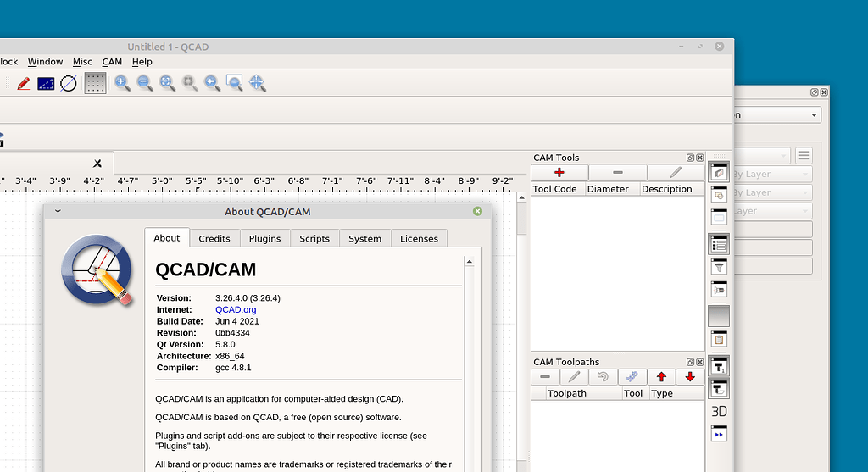This screenshot has width=868, height=472.
Task: Toggle the Library Browser panel icon
Action: pyautogui.click(x=719, y=290)
